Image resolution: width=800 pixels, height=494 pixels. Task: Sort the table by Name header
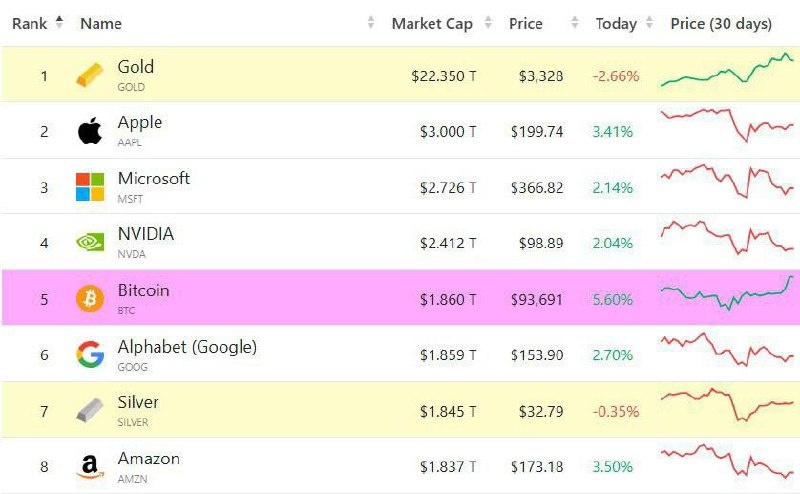pyautogui.click(x=100, y=23)
